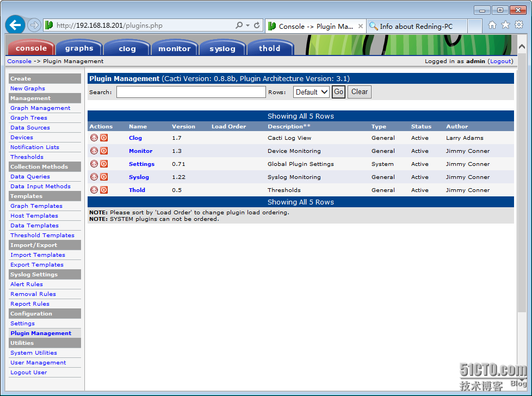The image size is (532, 396).
Task: Click the disable icon in the Settings row
Action: 104,164
